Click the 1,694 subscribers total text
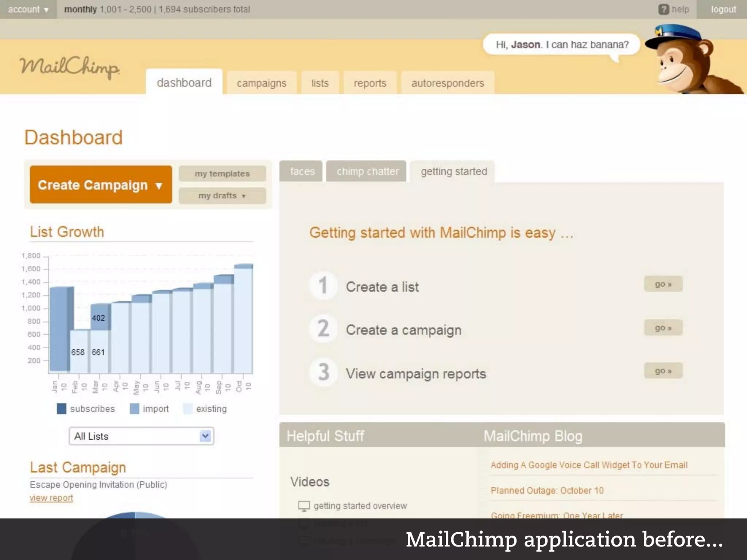 coord(204,9)
